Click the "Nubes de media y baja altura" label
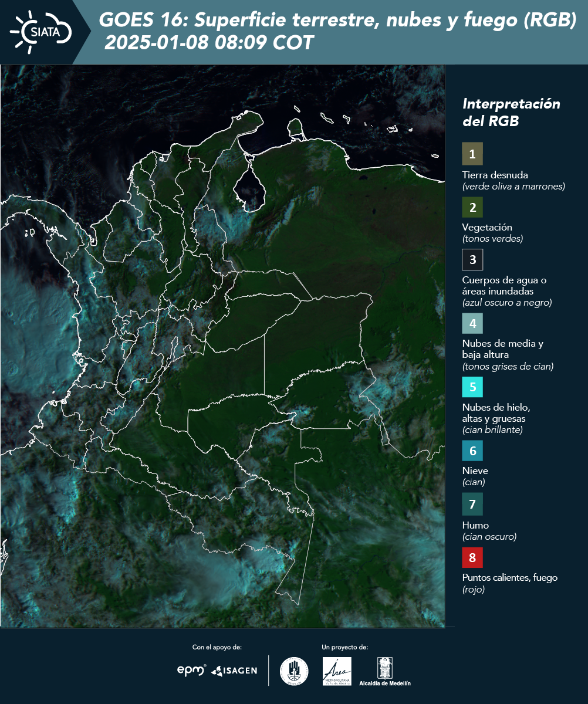This screenshot has height=704, width=588. (x=503, y=349)
